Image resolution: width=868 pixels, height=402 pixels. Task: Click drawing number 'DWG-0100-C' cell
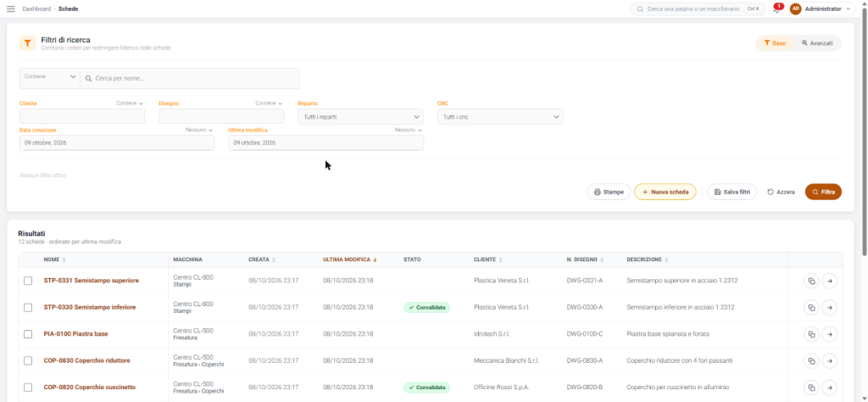coord(585,334)
